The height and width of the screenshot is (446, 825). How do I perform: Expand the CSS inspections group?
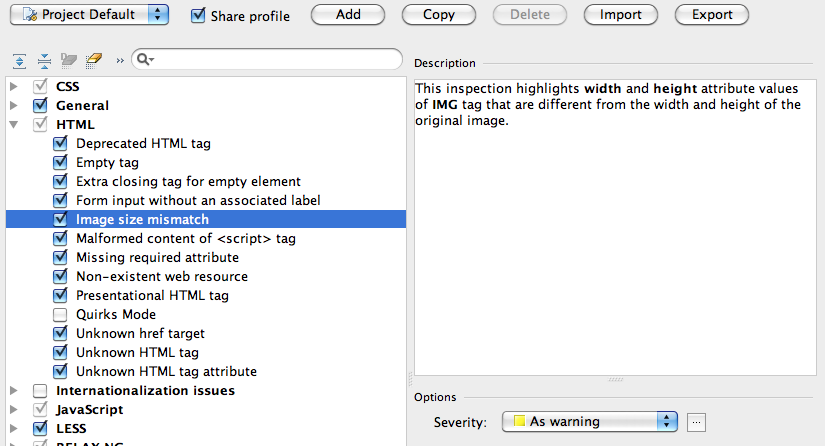(x=14, y=86)
